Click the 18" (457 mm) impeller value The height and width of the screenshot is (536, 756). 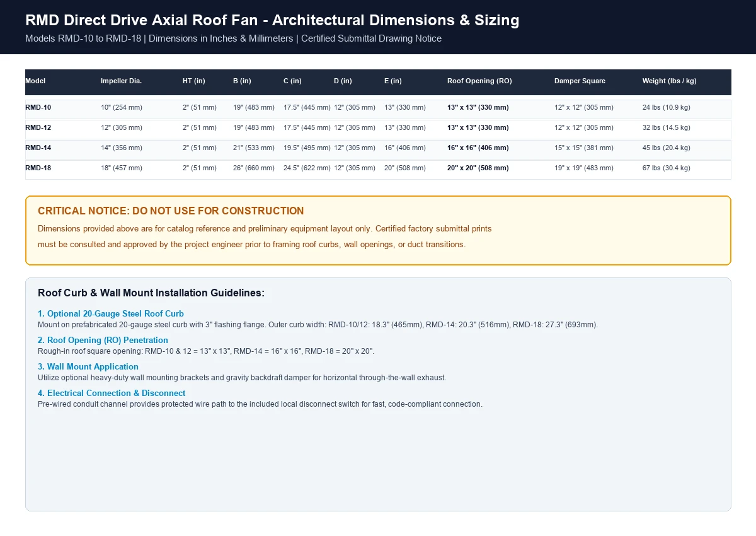pos(122,168)
